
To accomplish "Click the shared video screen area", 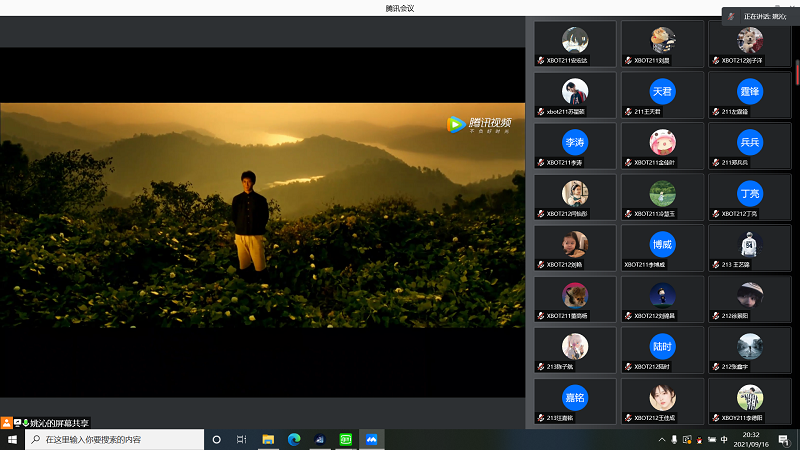I will 262,215.
